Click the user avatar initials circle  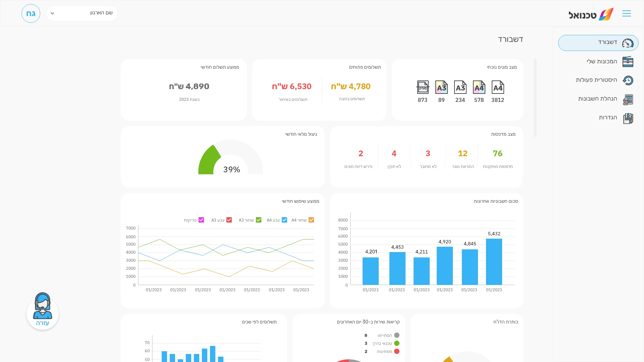[x=31, y=13]
